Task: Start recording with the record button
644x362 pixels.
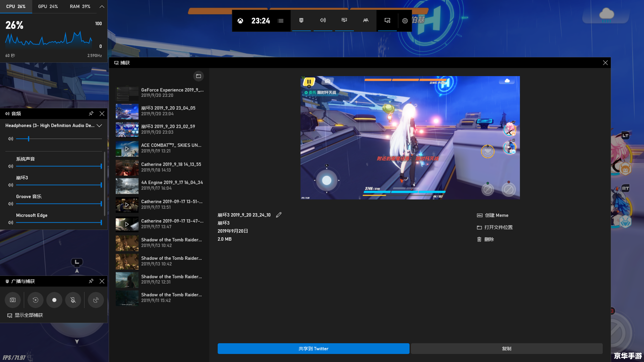Action: [54, 300]
